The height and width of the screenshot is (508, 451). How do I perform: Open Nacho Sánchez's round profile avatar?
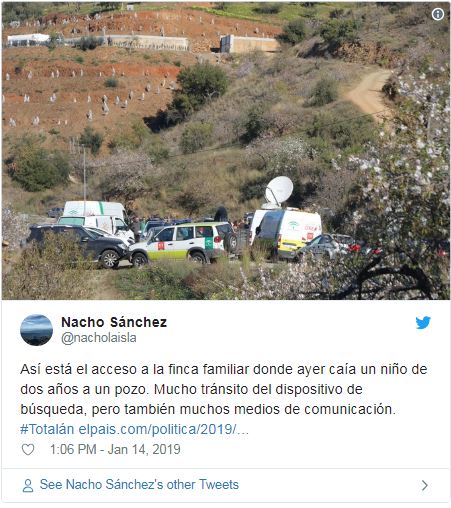pyautogui.click(x=36, y=330)
